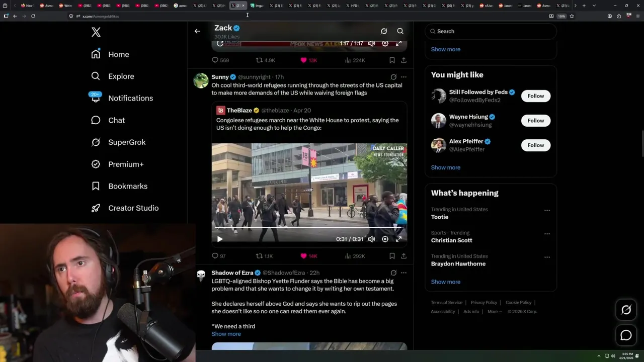This screenshot has height=362, width=644.
Task: Expand Shadow of Ezra post with Show more
Action: (x=226, y=334)
